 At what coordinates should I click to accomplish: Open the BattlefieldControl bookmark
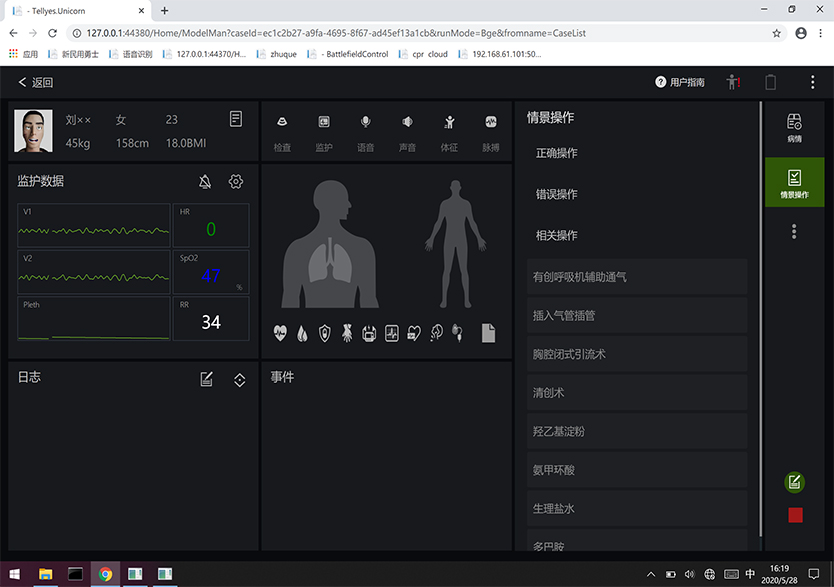348,54
